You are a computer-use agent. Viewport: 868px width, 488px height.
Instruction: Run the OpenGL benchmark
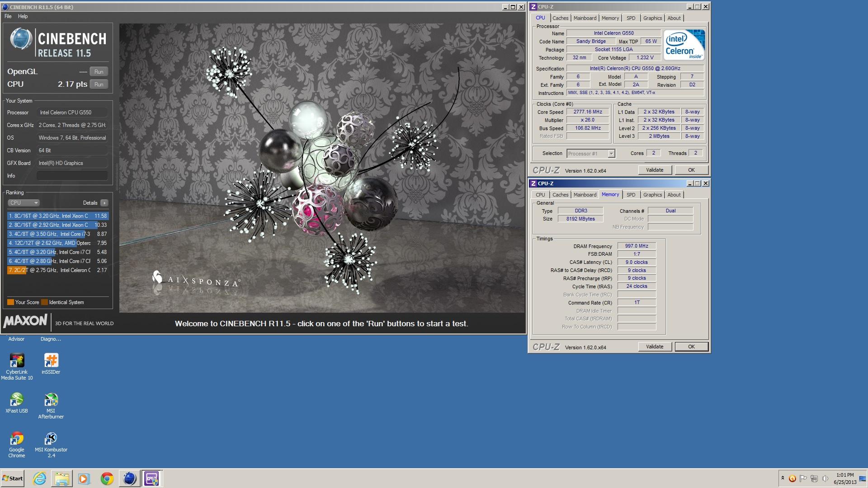[99, 72]
